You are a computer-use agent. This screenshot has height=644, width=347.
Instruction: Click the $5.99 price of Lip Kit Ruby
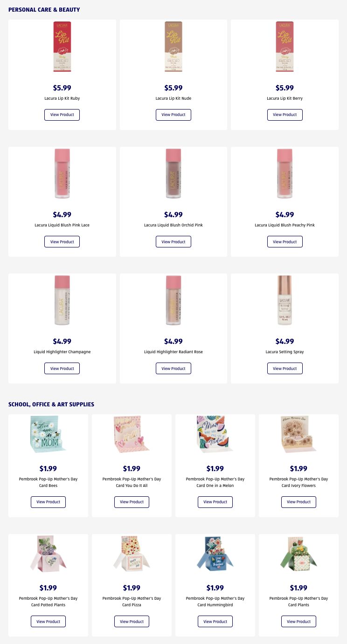62,88
